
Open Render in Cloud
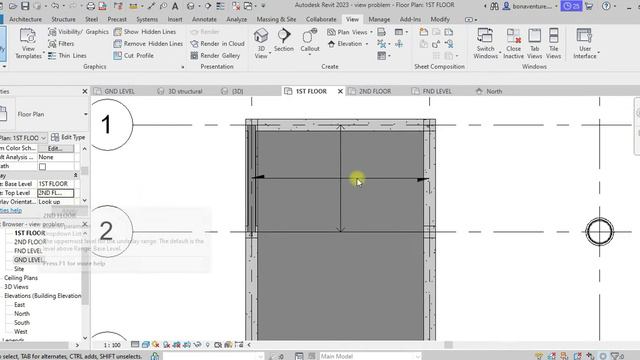pyautogui.click(x=217, y=44)
